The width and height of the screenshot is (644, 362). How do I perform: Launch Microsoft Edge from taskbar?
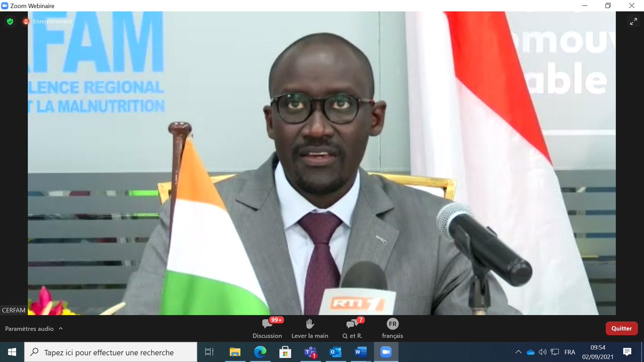[x=260, y=352]
